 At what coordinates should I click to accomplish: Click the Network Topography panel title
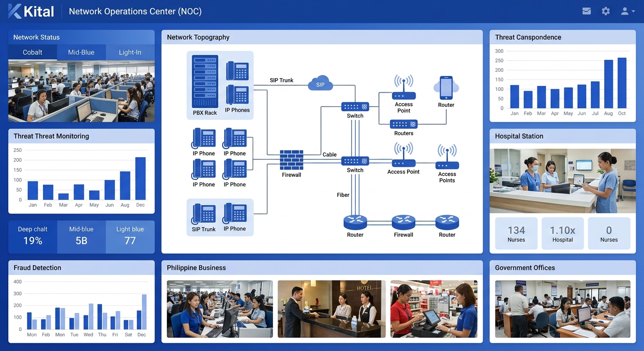tap(198, 37)
